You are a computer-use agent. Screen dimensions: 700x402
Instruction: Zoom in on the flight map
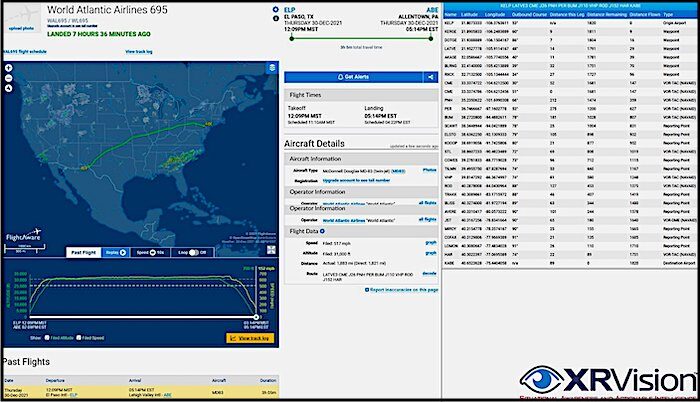pyautogui.click(x=8, y=68)
